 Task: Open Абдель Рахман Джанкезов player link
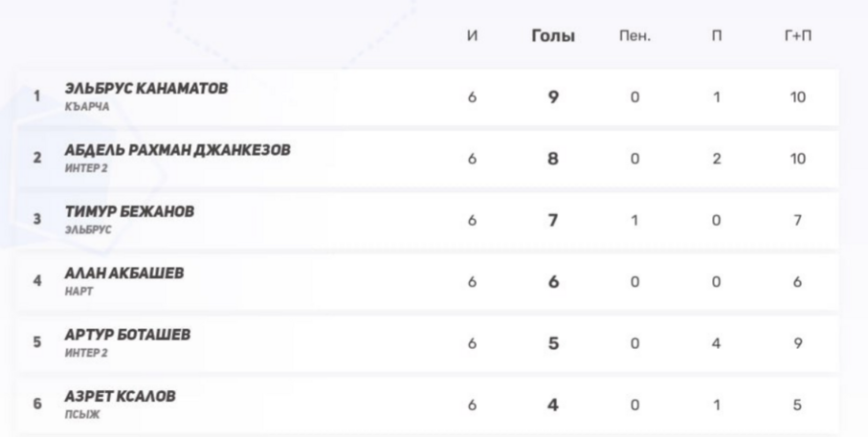point(177,150)
